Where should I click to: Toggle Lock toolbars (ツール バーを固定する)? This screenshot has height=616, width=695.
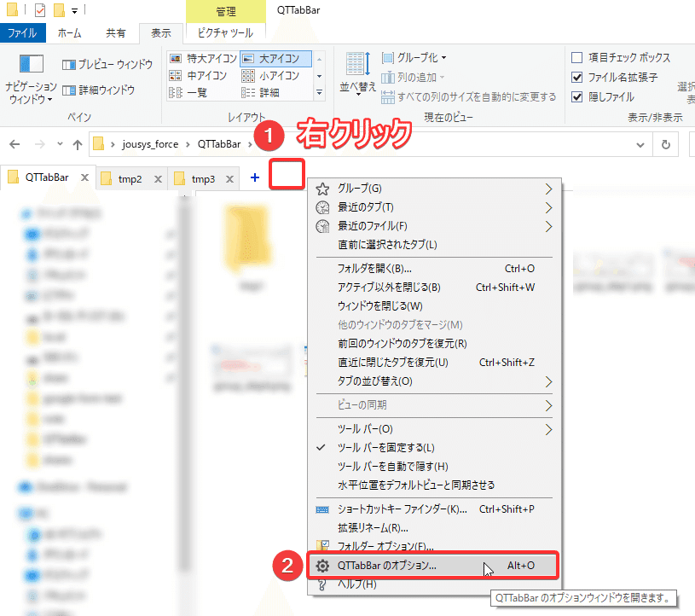tap(433, 447)
